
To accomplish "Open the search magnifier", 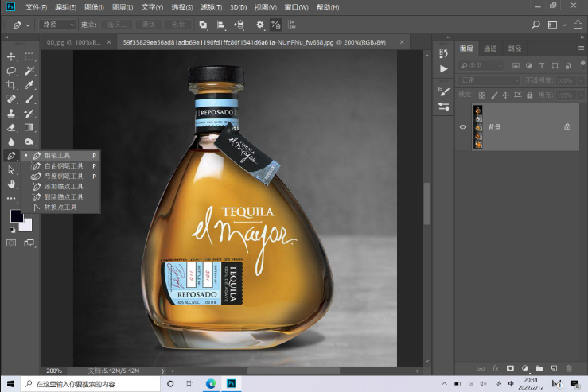I will point(535,25).
